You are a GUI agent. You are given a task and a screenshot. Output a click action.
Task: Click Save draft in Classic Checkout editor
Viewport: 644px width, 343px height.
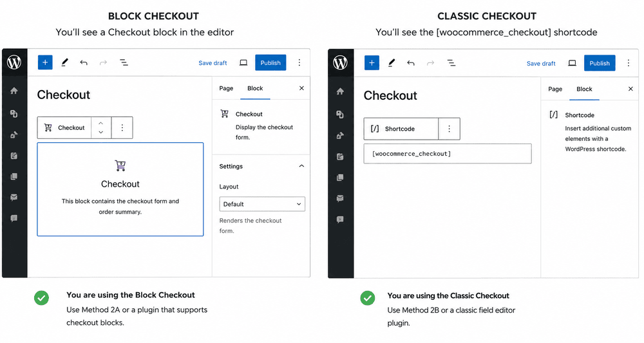542,63
